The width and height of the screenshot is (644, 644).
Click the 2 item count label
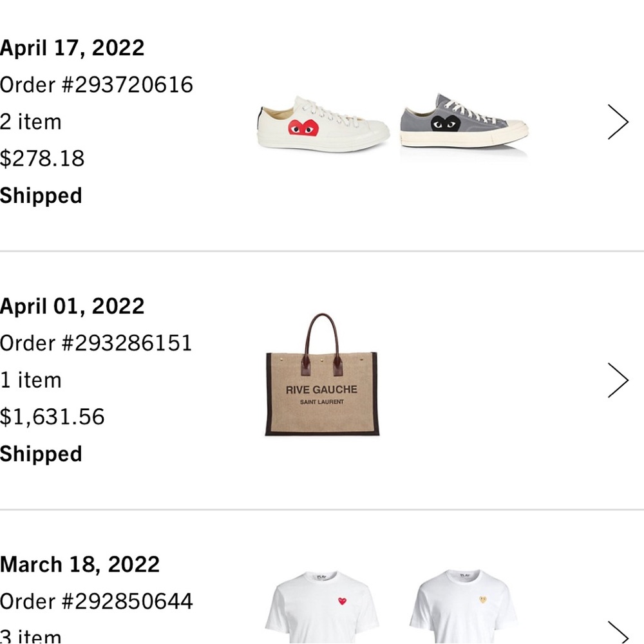30,121
